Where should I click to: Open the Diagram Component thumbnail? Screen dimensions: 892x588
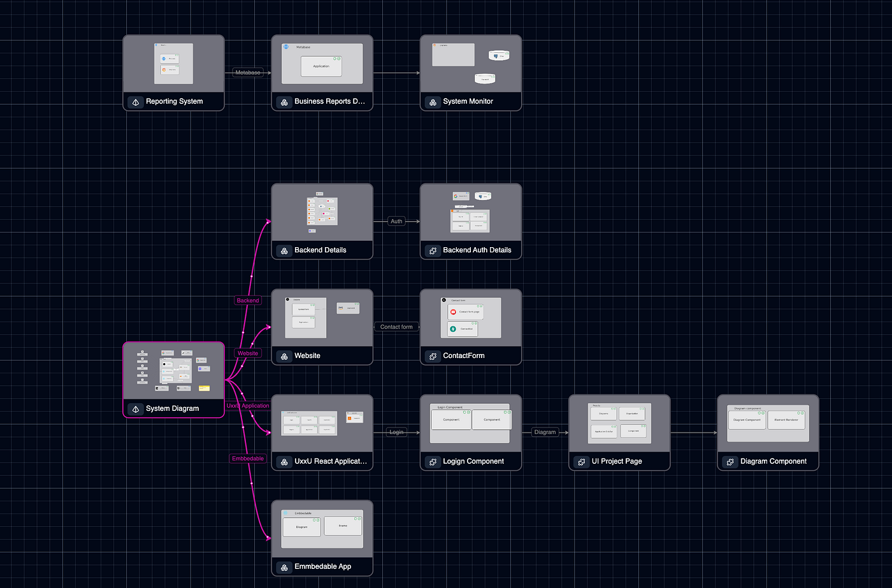point(768,424)
